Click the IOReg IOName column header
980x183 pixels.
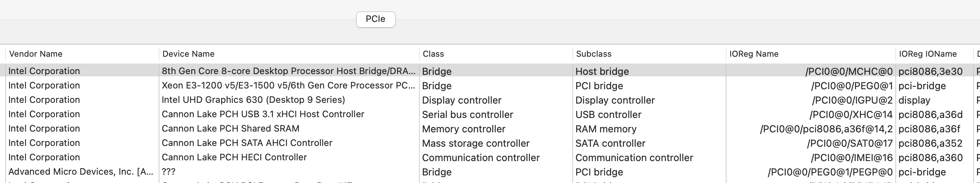[x=927, y=54]
